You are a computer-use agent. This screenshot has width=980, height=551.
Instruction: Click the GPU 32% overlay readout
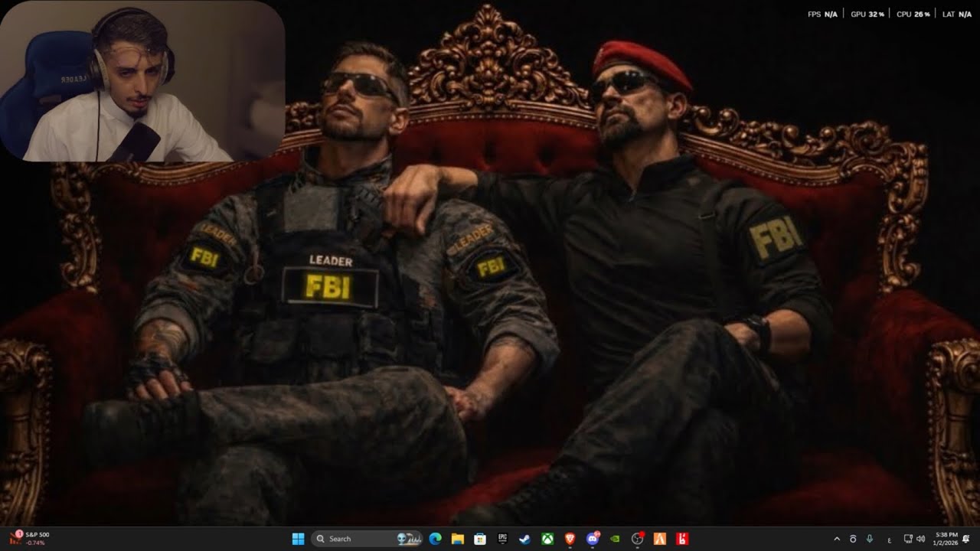(x=867, y=15)
